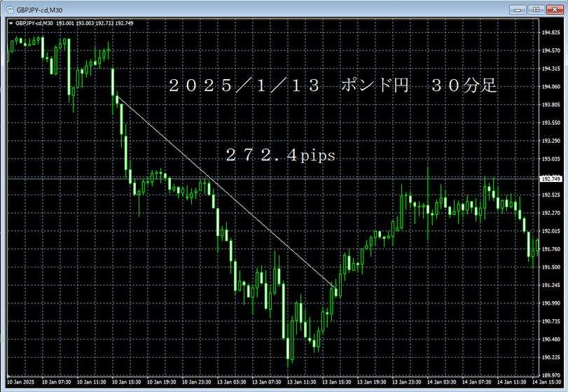
Task: Click the 10 Jan 11:30 time label
Action: point(91,382)
